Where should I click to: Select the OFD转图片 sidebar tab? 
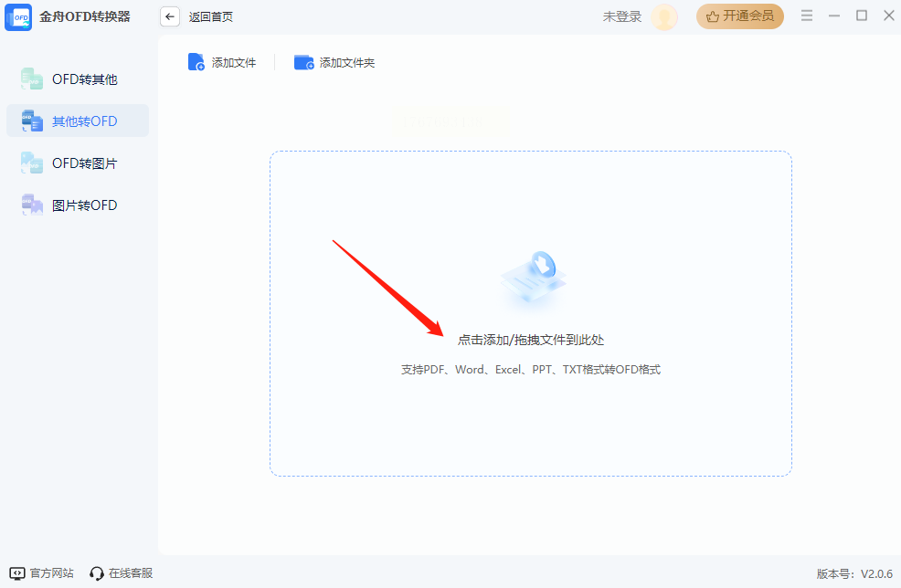(78, 163)
